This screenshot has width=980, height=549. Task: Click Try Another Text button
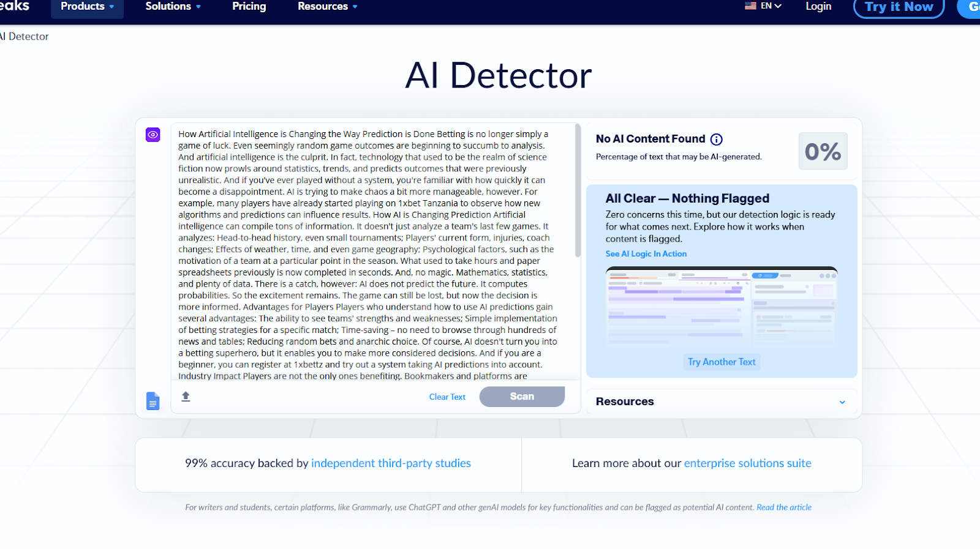[x=722, y=362]
